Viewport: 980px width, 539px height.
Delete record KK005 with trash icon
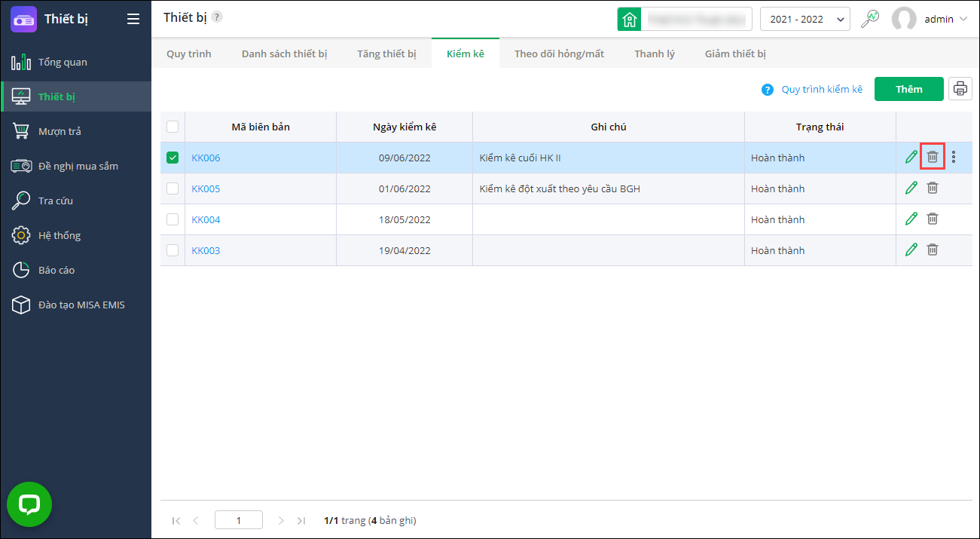pyautogui.click(x=933, y=188)
